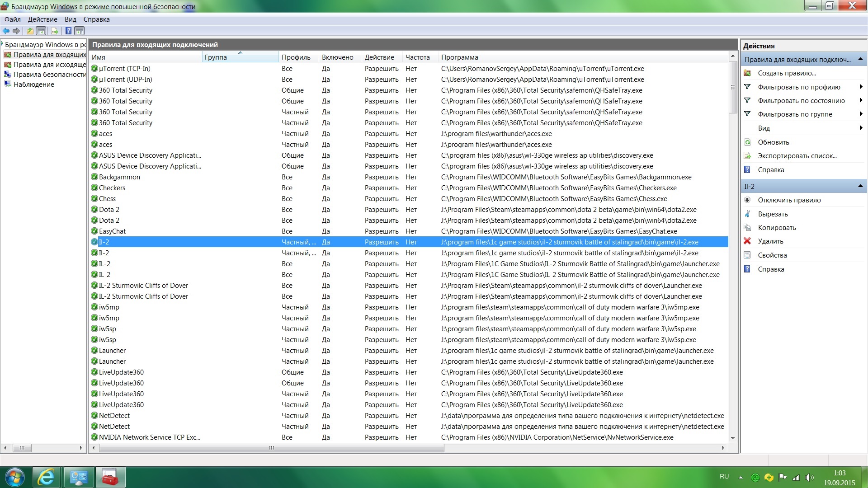The image size is (868, 488).
Task: Expand Фильтровать по группе submenu
Action: click(x=861, y=114)
